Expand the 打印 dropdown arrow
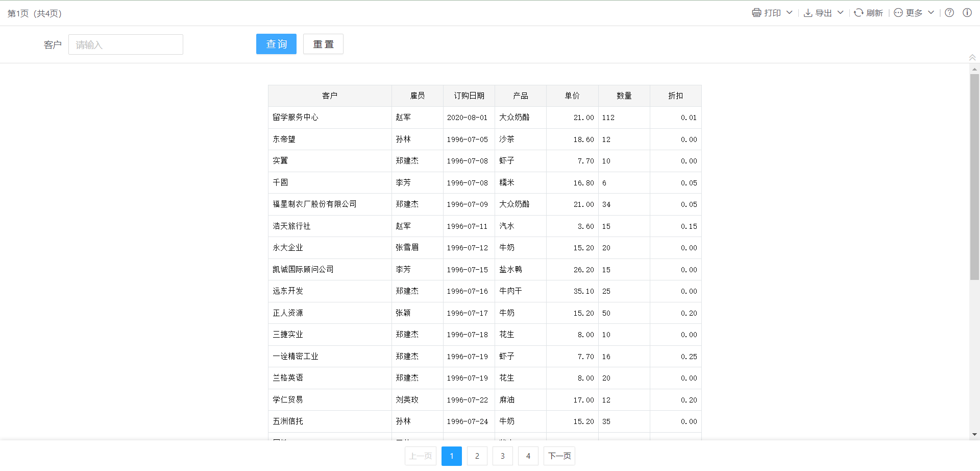Screen dimensions: 980x471 (x=790, y=13)
